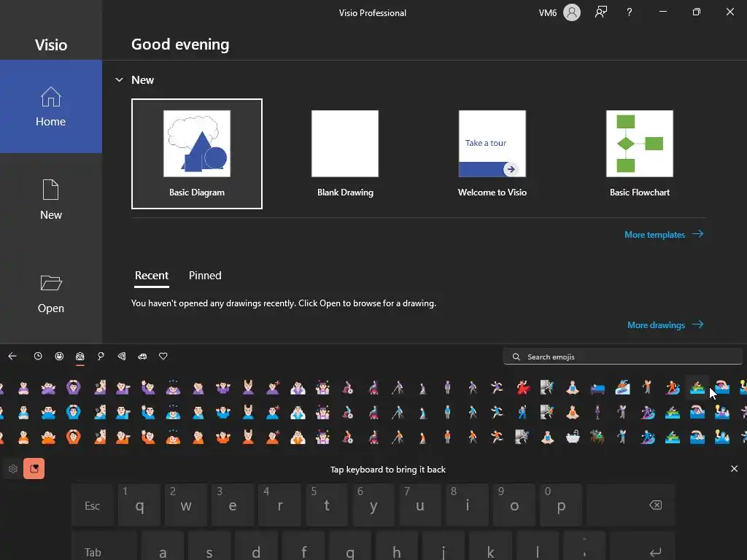The width and height of the screenshot is (747, 560).
Task: Go to the Home page in sidebar
Action: 51,106
